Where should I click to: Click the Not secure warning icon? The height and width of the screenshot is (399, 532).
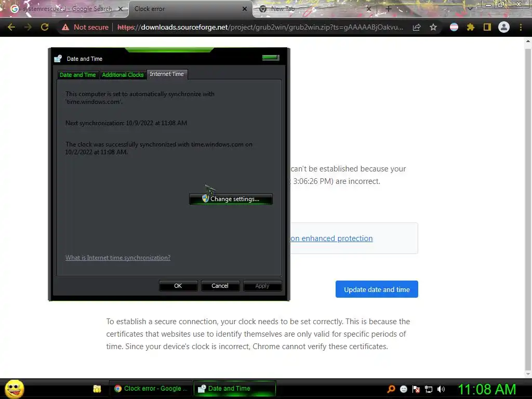(x=65, y=27)
